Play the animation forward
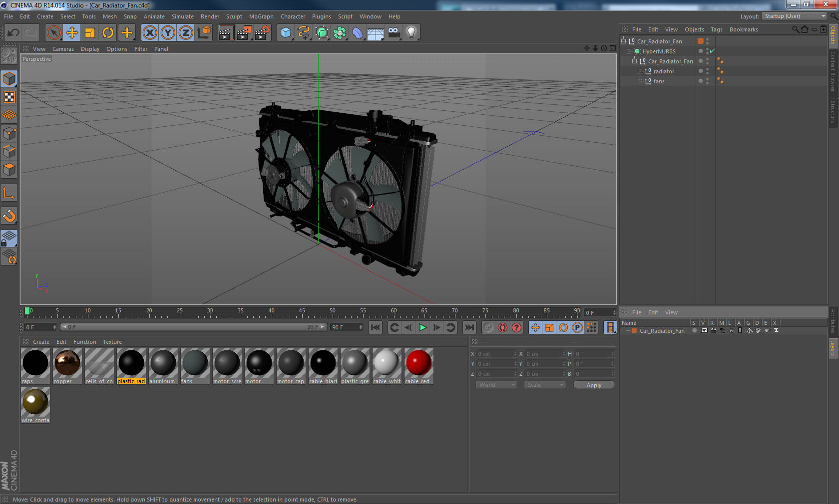The width and height of the screenshot is (839, 504). [x=422, y=327]
